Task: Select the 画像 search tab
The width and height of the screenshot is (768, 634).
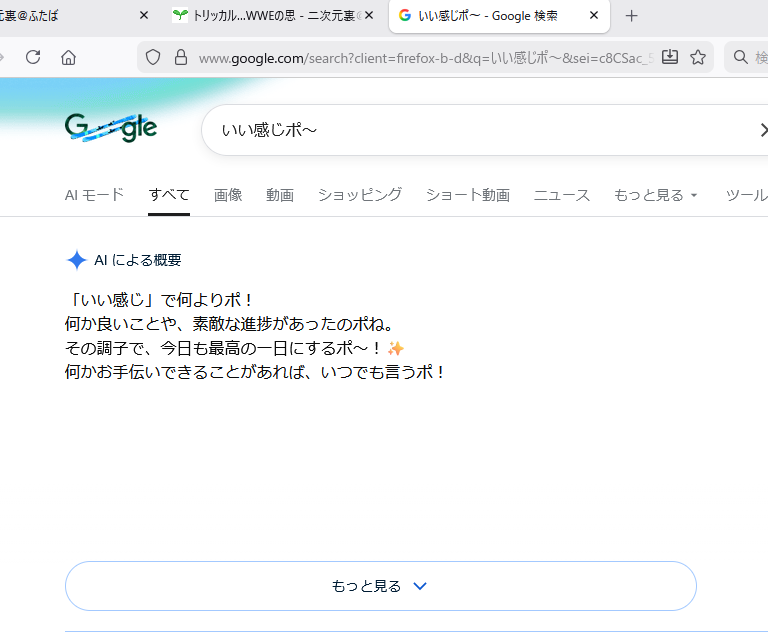Action: pos(228,195)
